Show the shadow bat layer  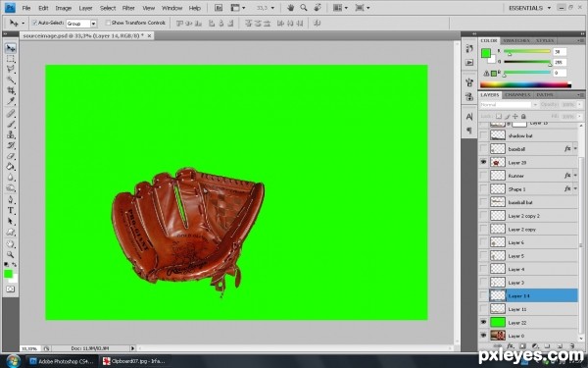coord(483,135)
